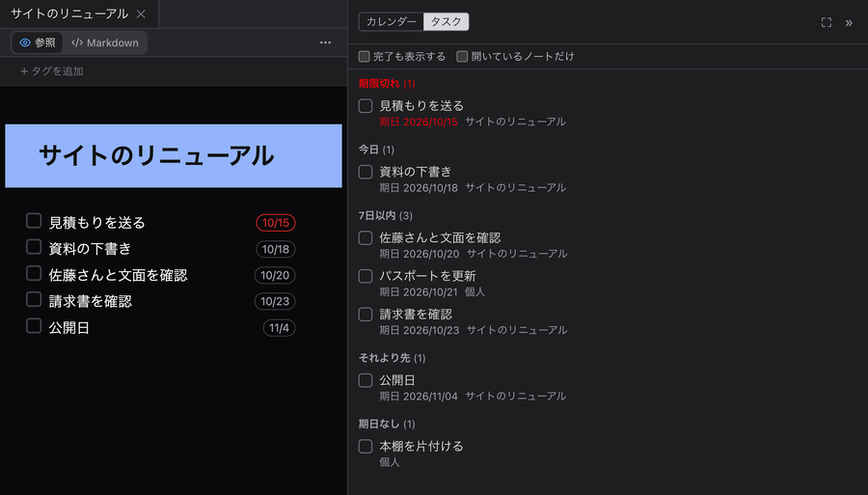Check 佐藤さんと文面を確認 in the note
Viewport: 868px width, 495px height.
click(34, 273)
